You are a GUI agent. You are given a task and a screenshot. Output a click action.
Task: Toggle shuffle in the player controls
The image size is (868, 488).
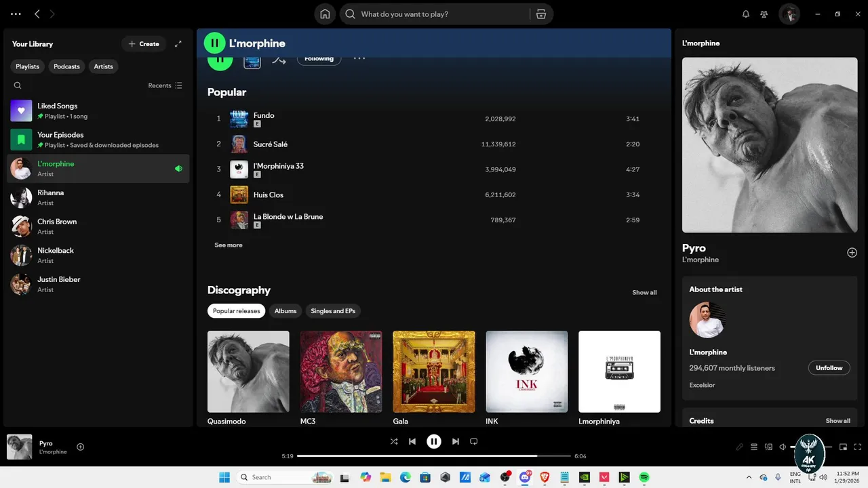click(394, 441)
